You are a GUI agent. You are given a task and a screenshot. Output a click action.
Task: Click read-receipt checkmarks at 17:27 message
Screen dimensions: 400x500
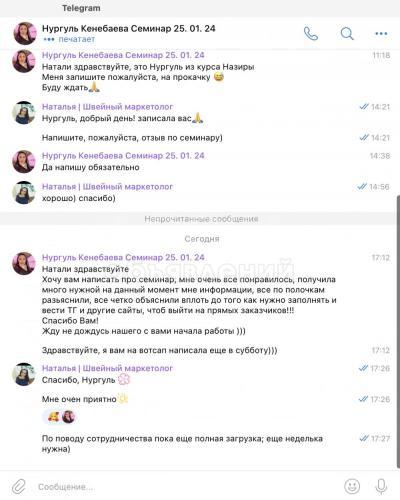pos(364,438)
